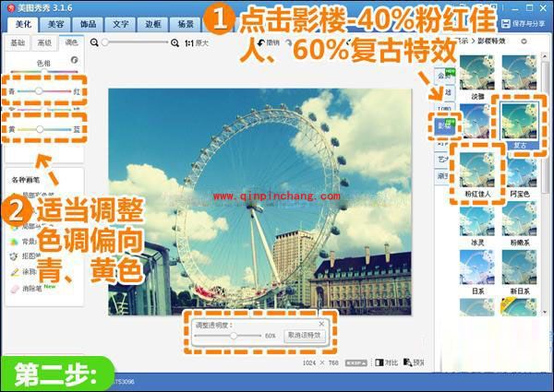Collapse the 影楼特效 panel arrow
The width and height of the screenshot is (554, 392).
click(524, 42)
